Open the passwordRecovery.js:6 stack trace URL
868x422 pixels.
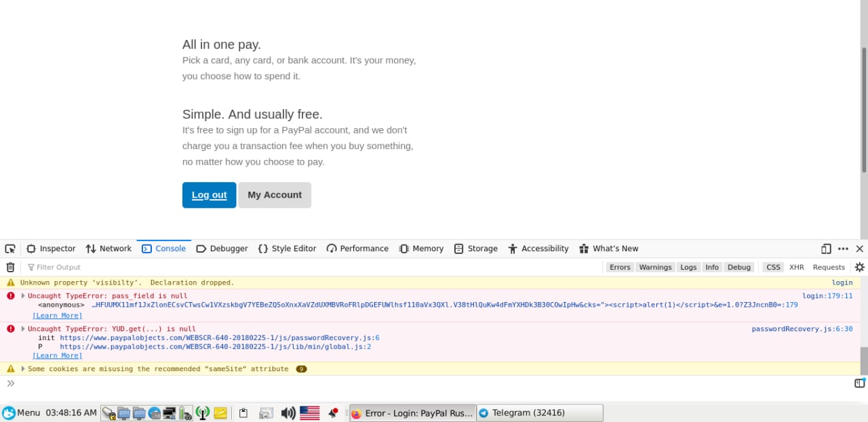tap(220, 337)
